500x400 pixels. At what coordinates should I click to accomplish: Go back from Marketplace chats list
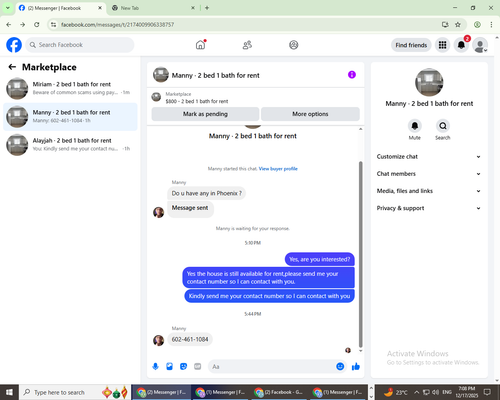pyautogui.click(x=12, y=67)
